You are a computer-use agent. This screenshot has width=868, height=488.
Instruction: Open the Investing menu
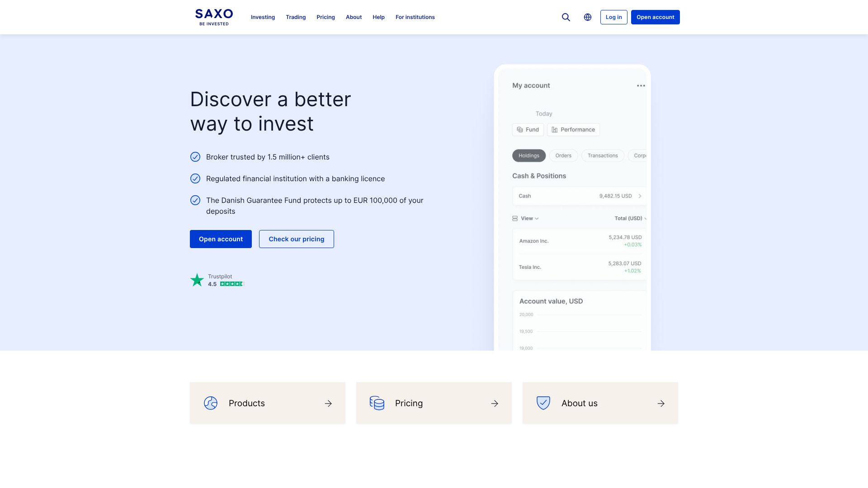pyautogui.click(x=263, y=17)
